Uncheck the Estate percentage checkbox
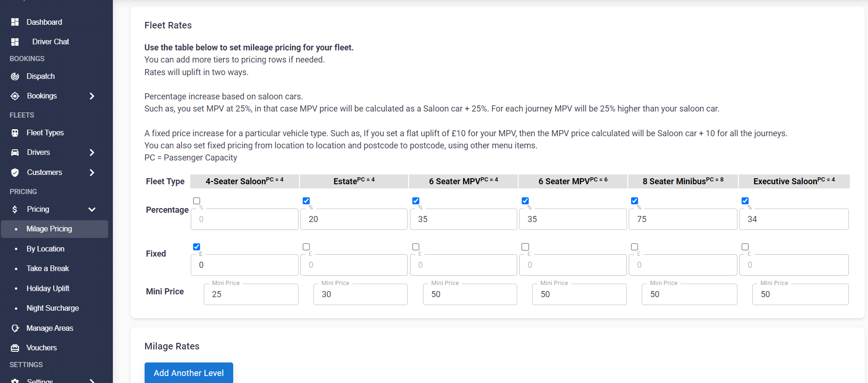The height and width of the screenshot is (383, 868). pos(306,201)
